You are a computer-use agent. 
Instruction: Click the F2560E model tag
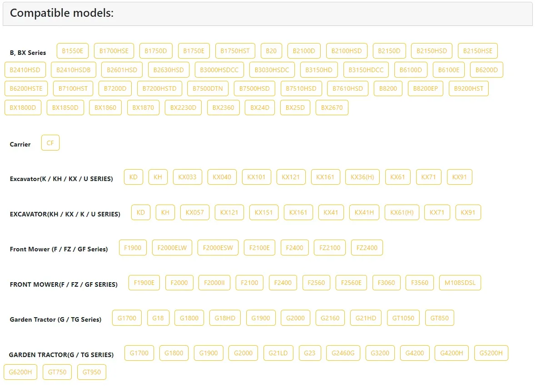coord(351,283)
